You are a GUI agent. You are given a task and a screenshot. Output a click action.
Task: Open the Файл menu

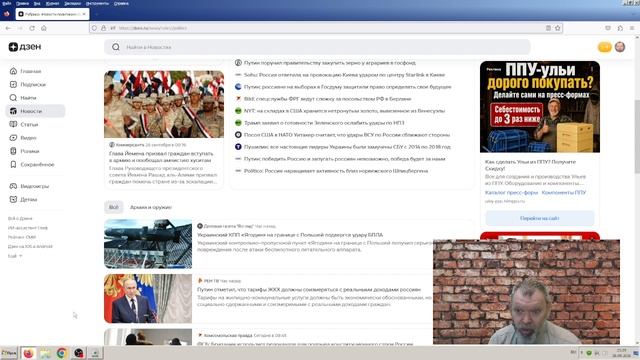(x=7, y=3)
